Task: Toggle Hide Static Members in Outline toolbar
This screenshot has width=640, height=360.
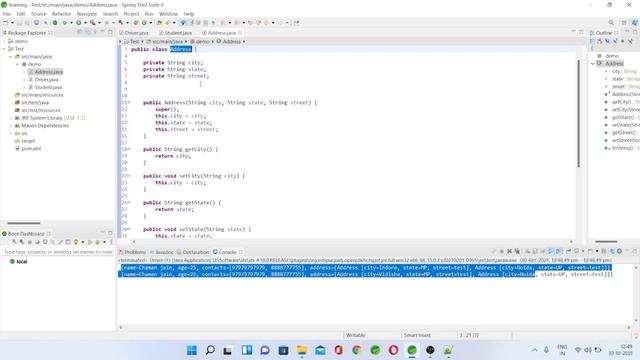Action: point(615,41)
